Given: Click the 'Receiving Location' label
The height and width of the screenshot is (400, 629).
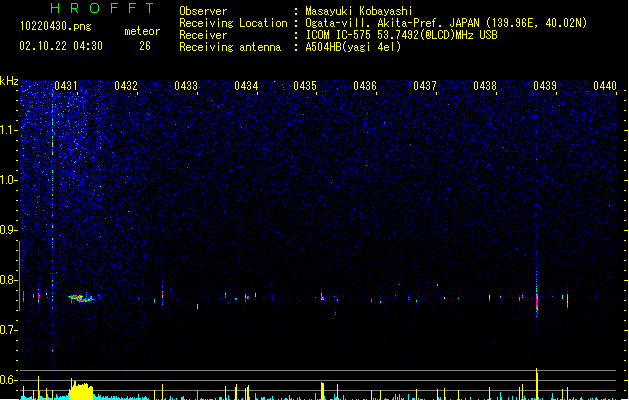Looking at the screenshot, I should point(233,23).
